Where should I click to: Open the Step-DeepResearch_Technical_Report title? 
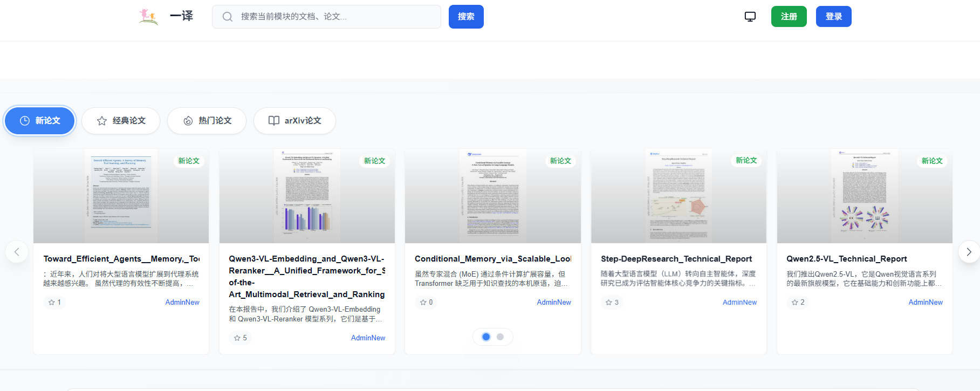[676, 259]
